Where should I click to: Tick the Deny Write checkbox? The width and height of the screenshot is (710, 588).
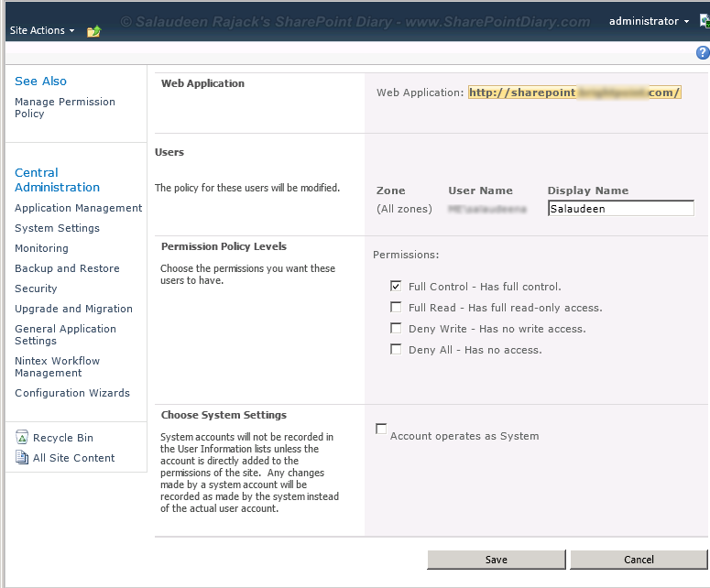click(x=396, y=328)
